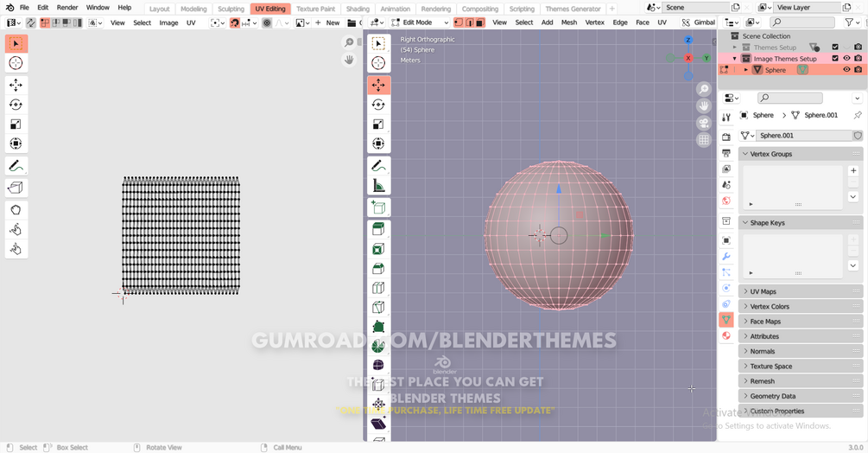The image size is (868, 453).
Task: Add a vertex group with plus button
Action: [853, 170]
